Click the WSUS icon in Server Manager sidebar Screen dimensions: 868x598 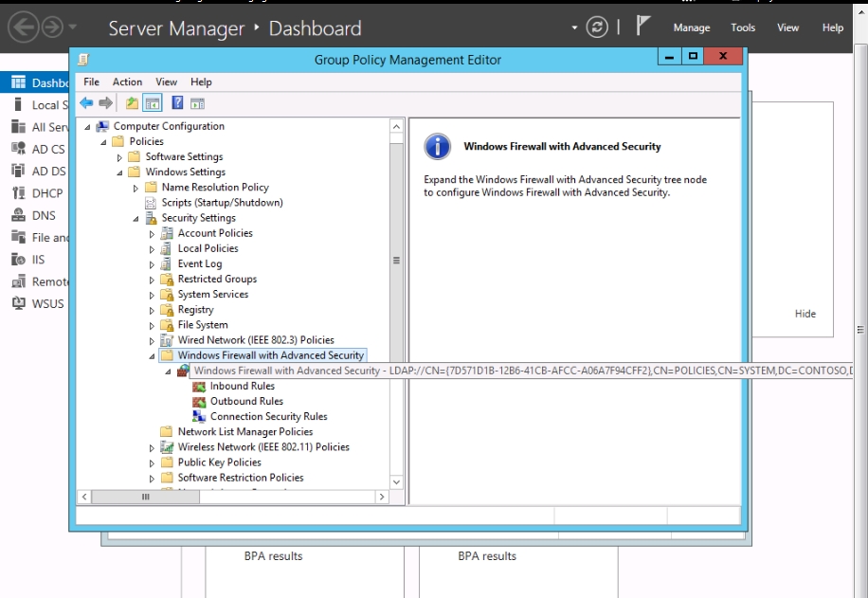coord(19,303)
